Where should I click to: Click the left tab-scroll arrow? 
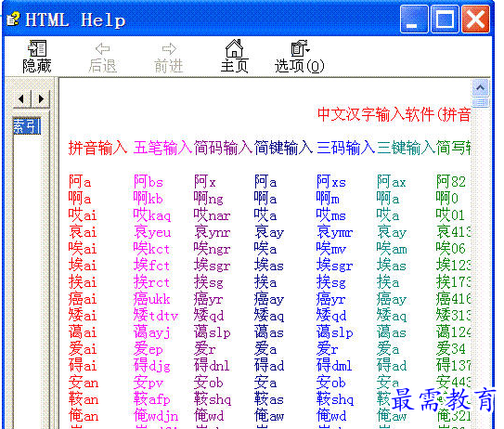pyautogui.click(x=21, y=98)
